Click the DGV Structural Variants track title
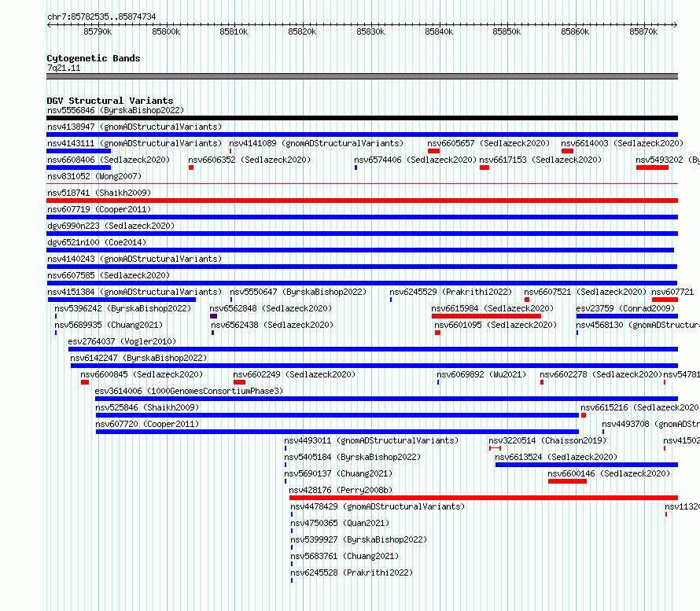Image resolution: width=700 pixels, height=611 pixels. pyautogui.click(x=110, y=101)
